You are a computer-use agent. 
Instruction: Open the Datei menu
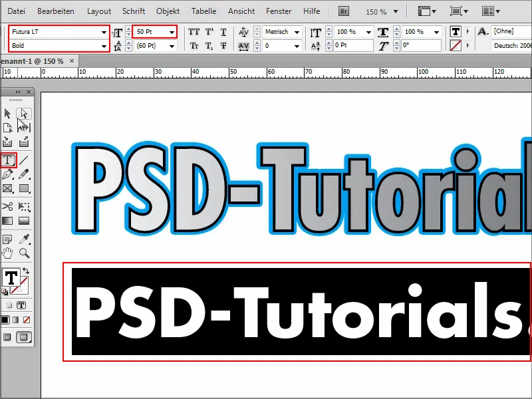point(16,11)
